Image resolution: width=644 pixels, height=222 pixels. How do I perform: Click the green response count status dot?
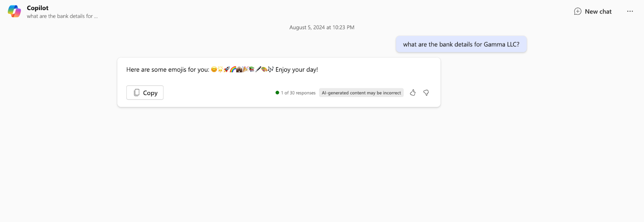277,93
